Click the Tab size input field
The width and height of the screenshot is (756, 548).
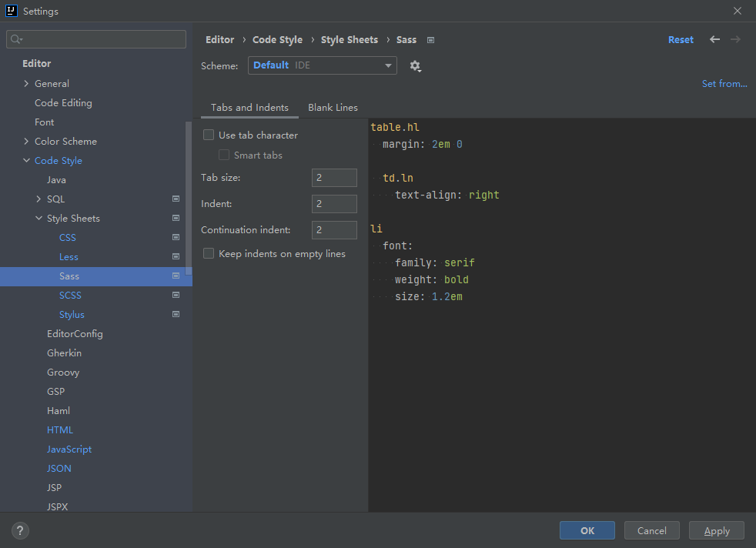[334, 178]
